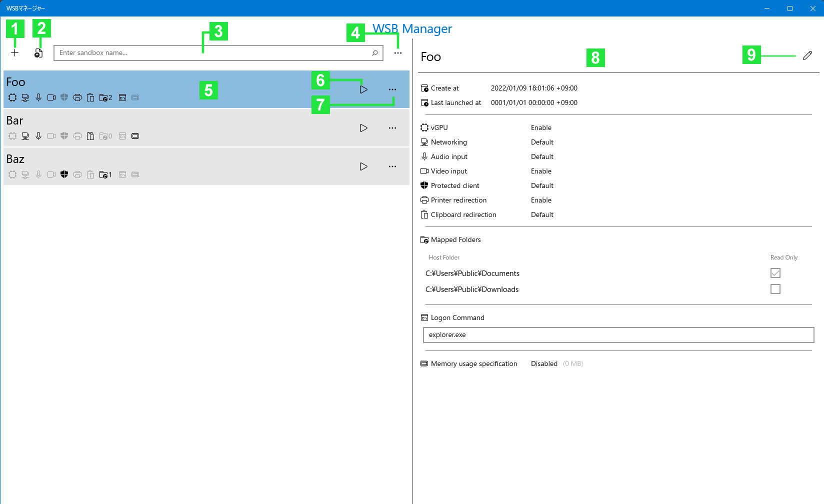Click the Mapped Folders section heading
The width and height of the screenshot is (824, 504).
coord(455,239)
